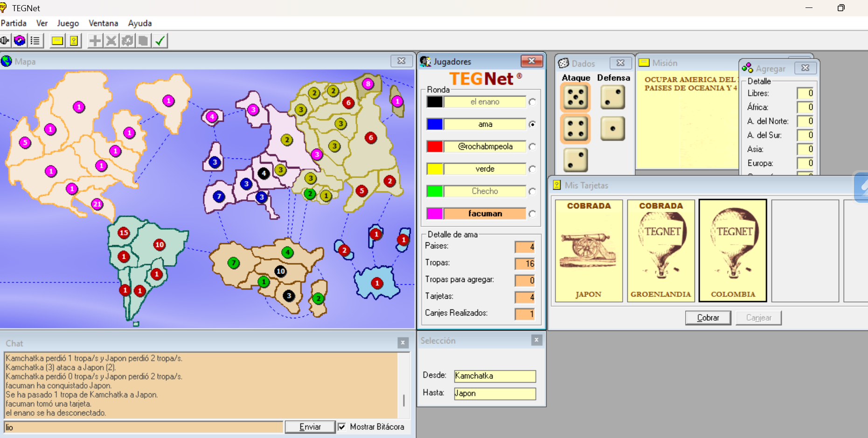868x438 pixels.
Task: Open the Juego menu
Action: point(68,23)
